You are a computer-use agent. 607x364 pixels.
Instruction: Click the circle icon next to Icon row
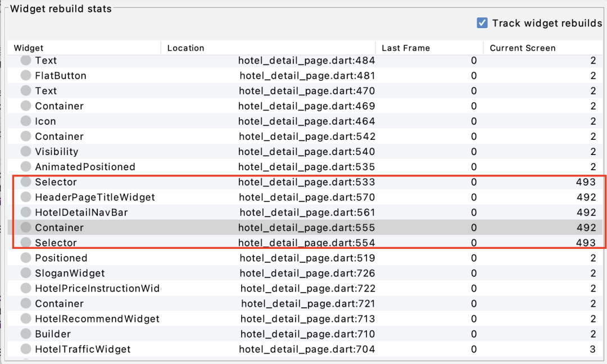click(26, 121)
